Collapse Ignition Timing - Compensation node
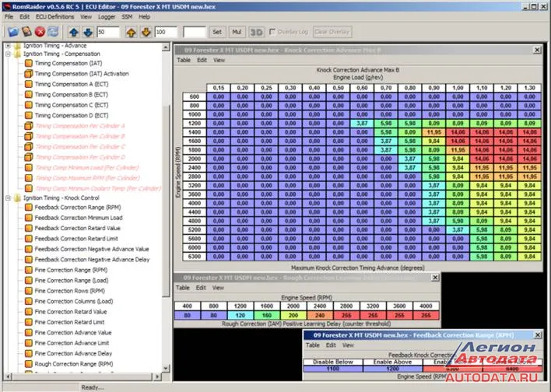 [x=8, y=54]
